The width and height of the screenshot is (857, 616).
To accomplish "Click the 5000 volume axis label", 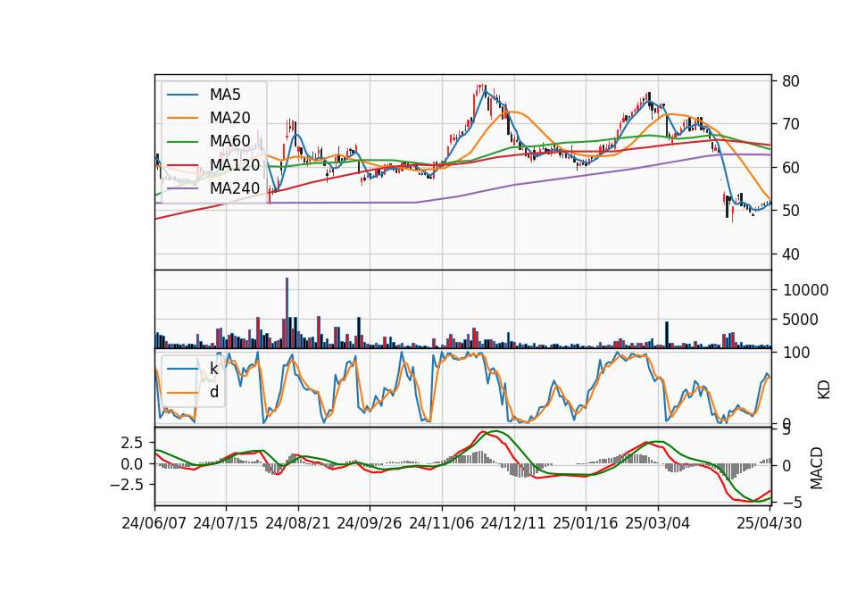I will coord(801,320).
